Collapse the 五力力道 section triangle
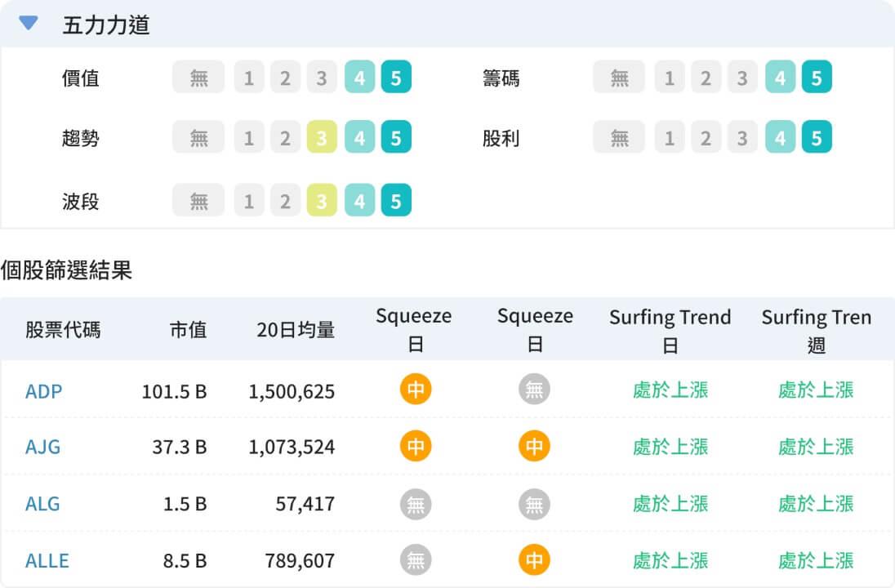This screenshot has height=588, width=895. pos(29,24)
